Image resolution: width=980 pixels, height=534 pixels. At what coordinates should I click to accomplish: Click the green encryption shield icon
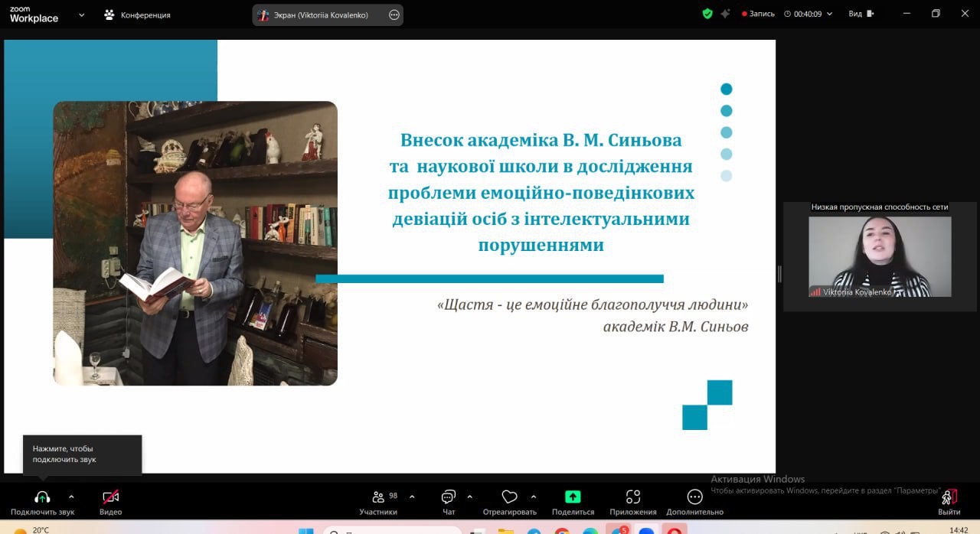tap(707, 14)
